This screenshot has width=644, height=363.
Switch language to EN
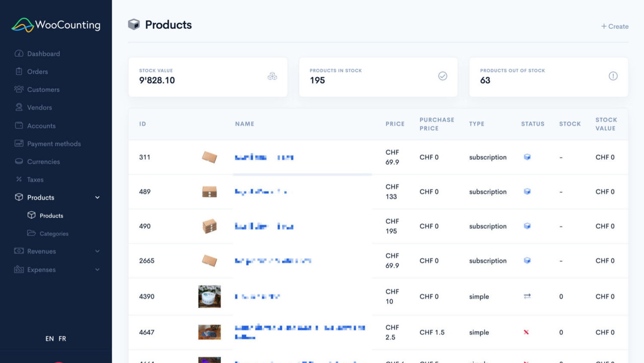[49, 339]
